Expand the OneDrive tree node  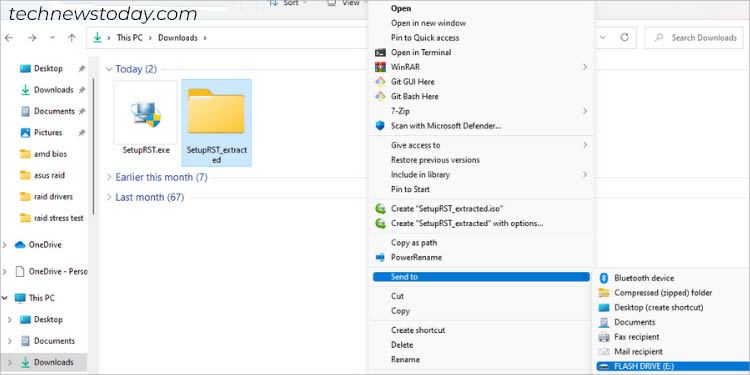pyautogui.click(x=5, y=245)
